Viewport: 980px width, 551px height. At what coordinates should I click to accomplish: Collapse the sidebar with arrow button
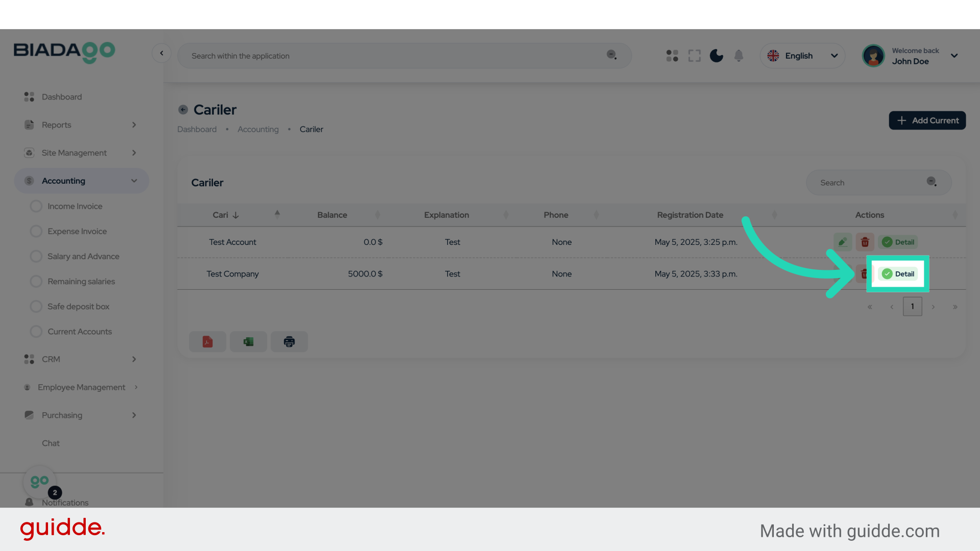point(161,53)
